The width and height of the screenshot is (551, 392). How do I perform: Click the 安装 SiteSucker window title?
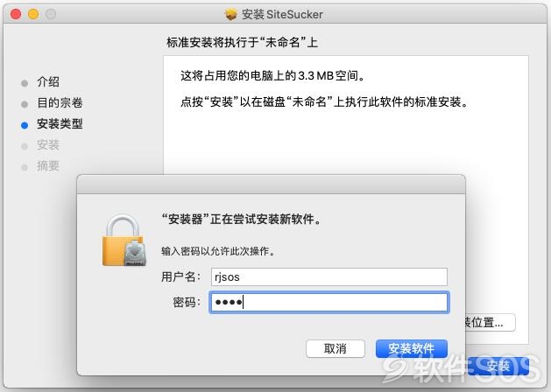point(282,14)
